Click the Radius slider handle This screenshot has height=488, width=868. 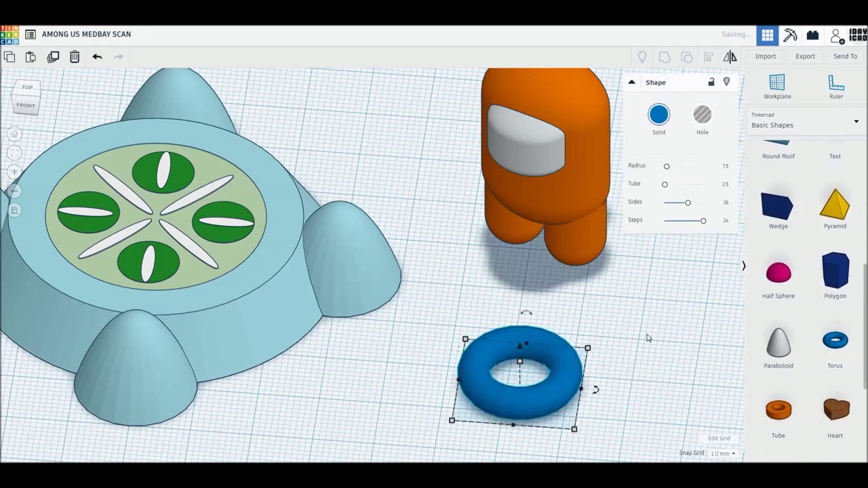[667, 166]
